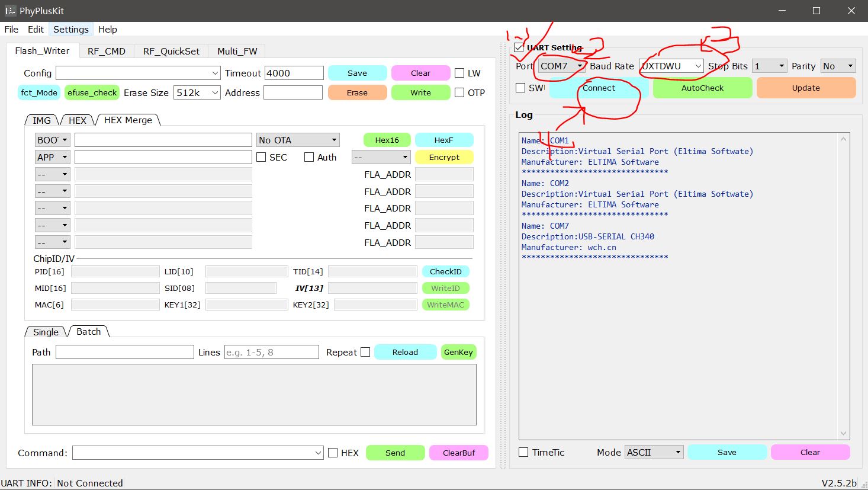The width and height of the screenshot is (868, 490).
Task: Open the Settings menu
Action: point(70,29)
